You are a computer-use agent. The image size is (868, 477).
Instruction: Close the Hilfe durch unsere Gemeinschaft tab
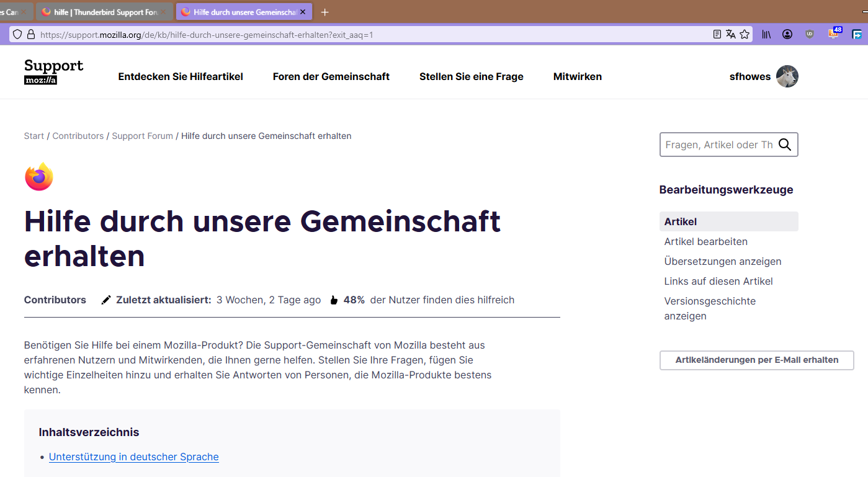click(303, 12)
